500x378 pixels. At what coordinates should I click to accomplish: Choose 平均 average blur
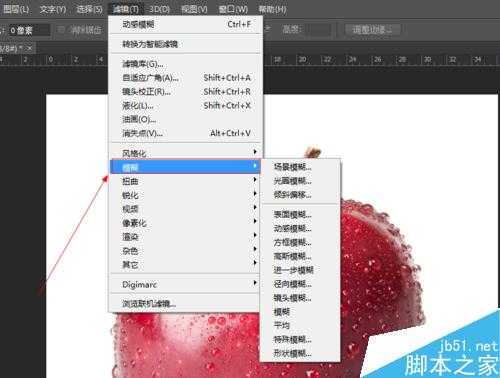click(300, 325)
